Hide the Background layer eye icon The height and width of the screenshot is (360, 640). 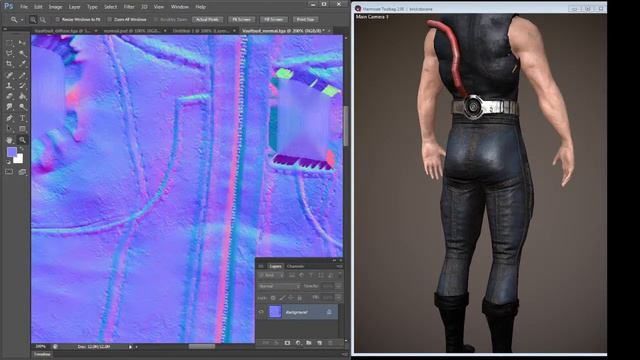tap(261, 312)
